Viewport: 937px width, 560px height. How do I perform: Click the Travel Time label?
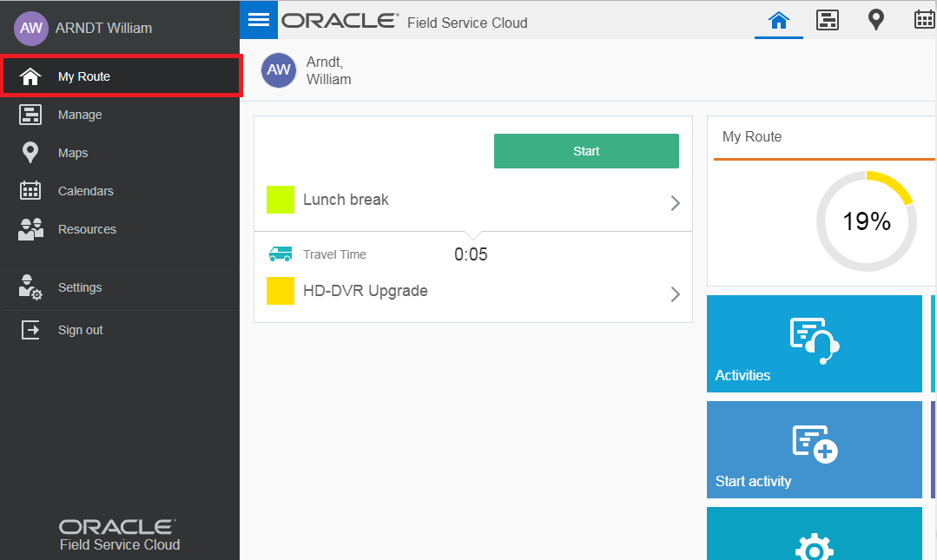(334, 254)
